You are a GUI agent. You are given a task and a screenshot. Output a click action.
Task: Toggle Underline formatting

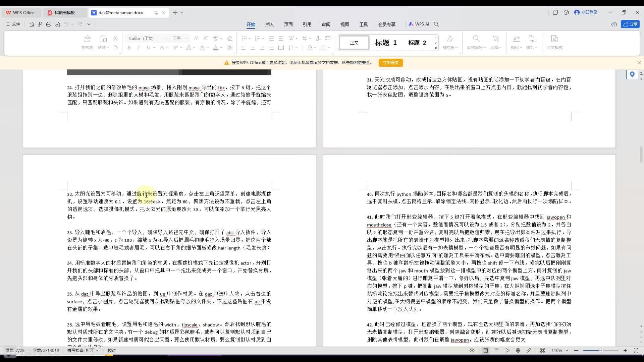point(148,48)
